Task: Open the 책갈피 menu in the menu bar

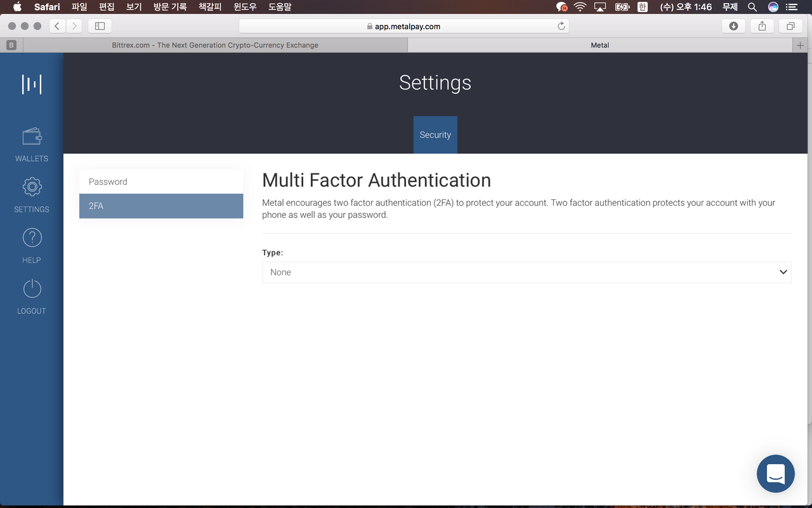Action: point(210,7)
